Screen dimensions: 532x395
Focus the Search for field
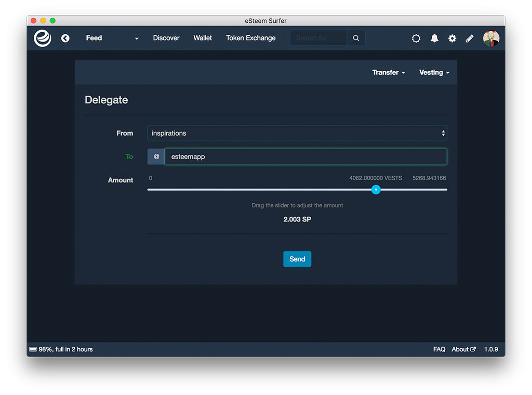[x=318, y=38]
